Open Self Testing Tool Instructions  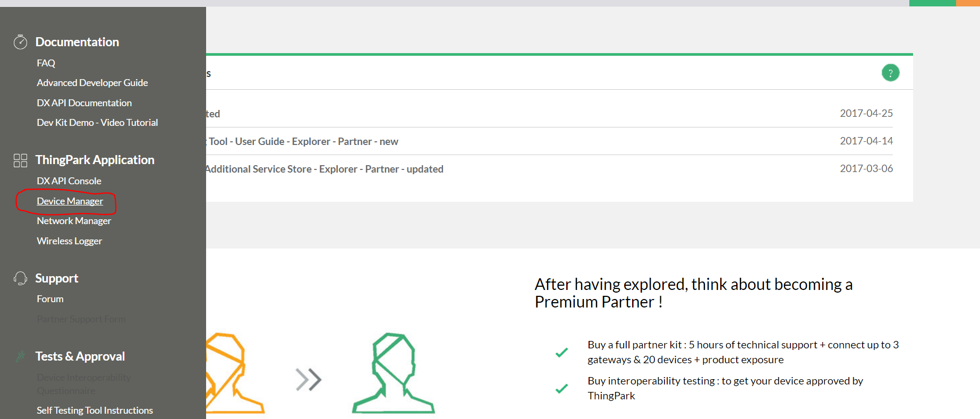pyautogui.click(x=95, y=411)
